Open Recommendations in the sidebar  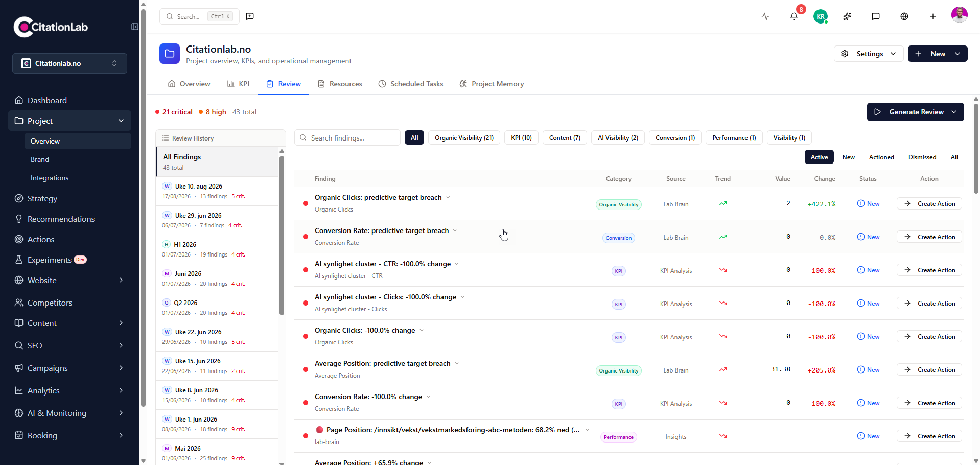coord(69,219)
